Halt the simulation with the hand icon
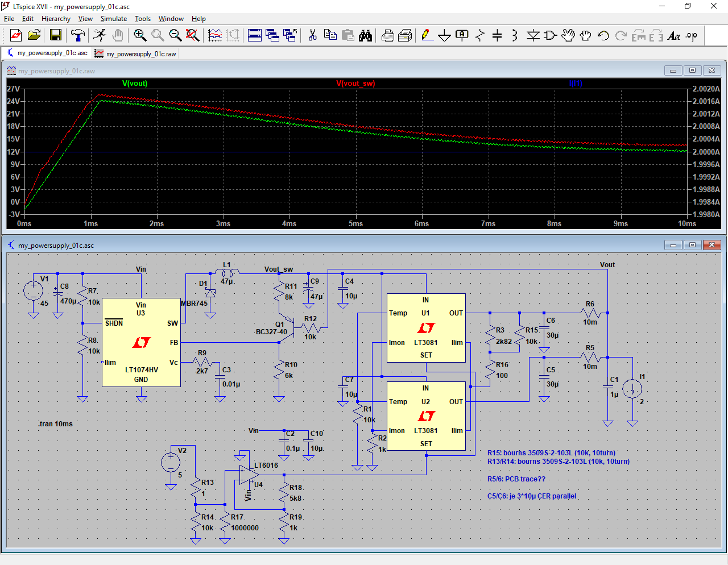Screen dimensions: 728x565 [117, 35]
